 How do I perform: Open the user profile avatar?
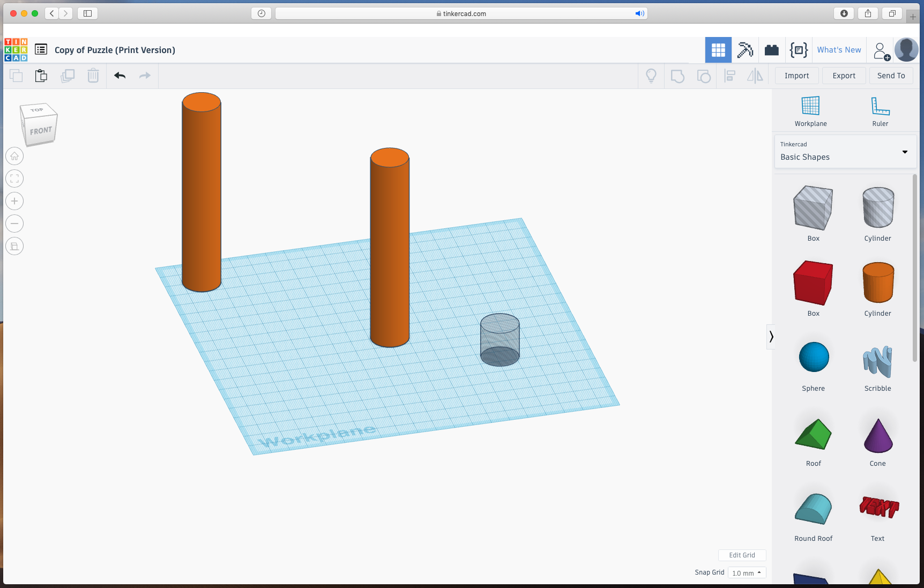click(x=907, y=50)
